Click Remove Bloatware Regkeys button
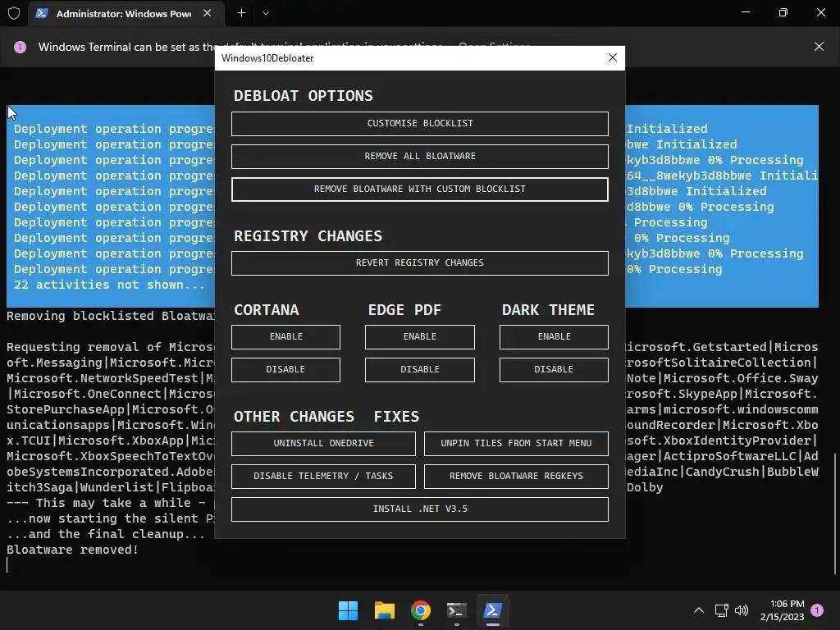This screenshot has height=630, width=840. click(x=516, y=476)
